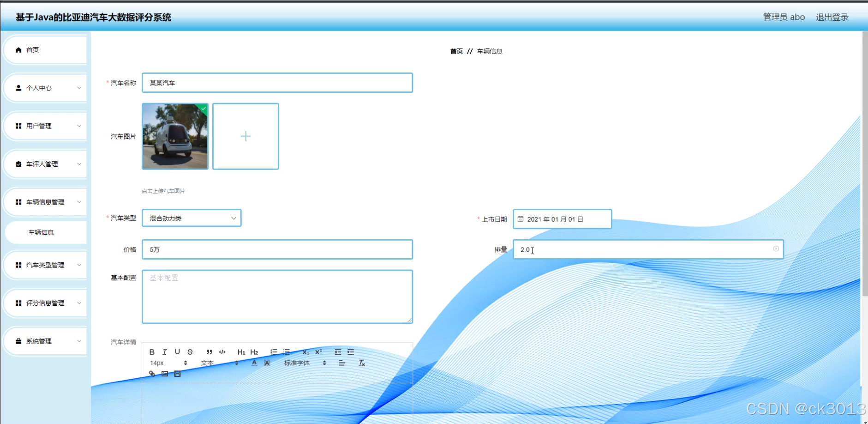Select the 车辆信息 submenu item

[46, 232]
